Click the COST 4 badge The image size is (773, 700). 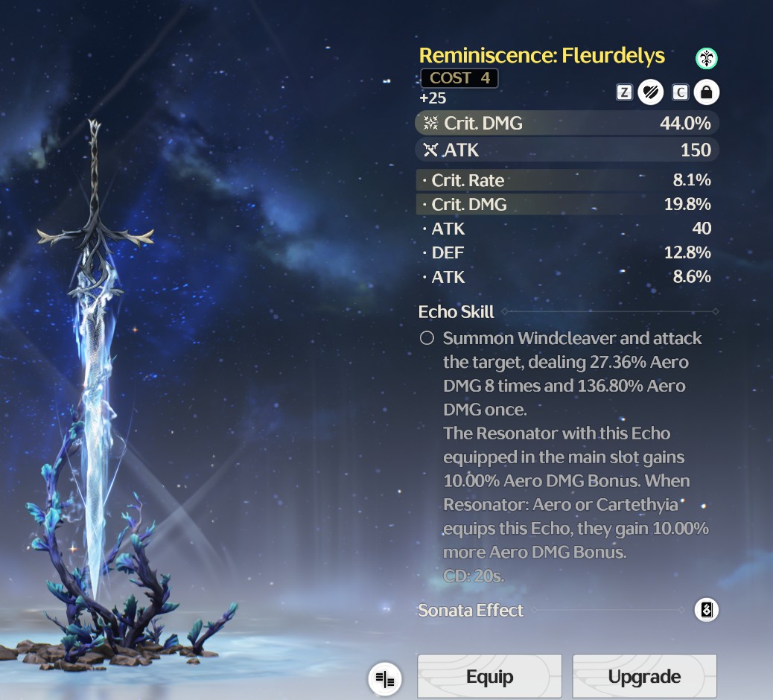(x=459, y=78)
